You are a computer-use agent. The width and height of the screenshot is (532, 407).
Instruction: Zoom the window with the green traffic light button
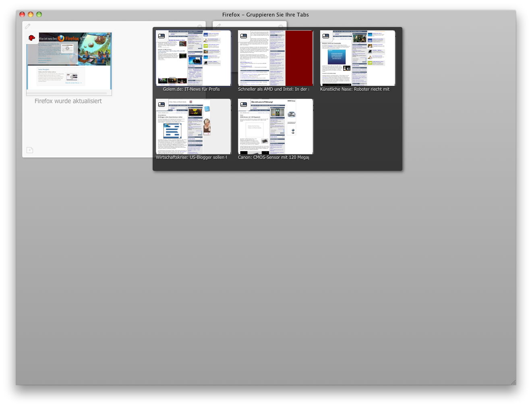pyautogui.click(x=39, y=15)
